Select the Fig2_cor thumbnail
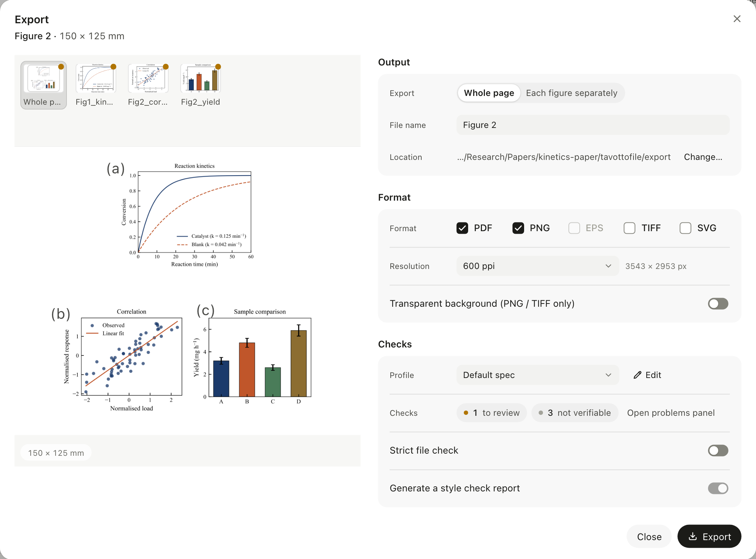The image size is (756, 559). [148, 85]
